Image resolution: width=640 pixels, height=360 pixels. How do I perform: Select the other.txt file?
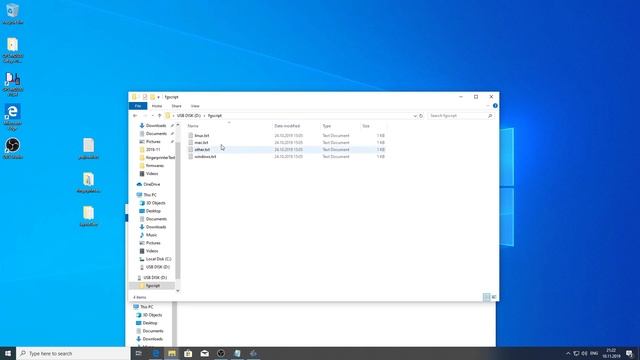click(x=202, y=150)
